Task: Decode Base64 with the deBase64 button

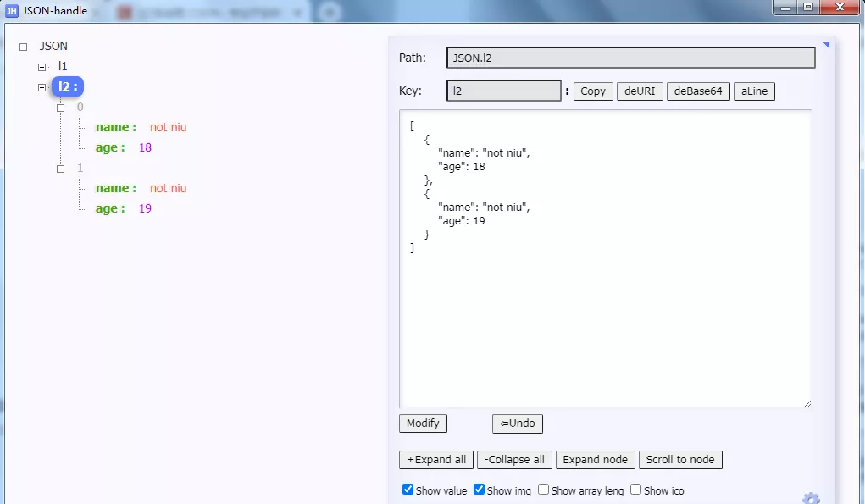Action: 697,91
